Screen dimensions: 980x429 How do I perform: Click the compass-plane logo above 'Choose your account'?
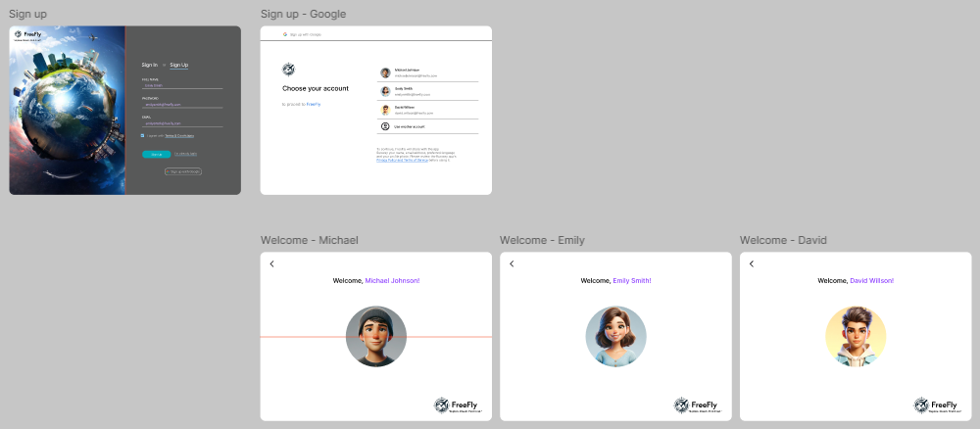point(288,70)
